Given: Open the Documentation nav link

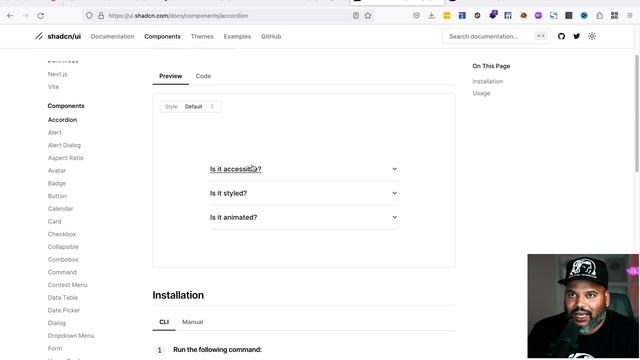Looking at the screenshot, I should [x=112, y=36].
